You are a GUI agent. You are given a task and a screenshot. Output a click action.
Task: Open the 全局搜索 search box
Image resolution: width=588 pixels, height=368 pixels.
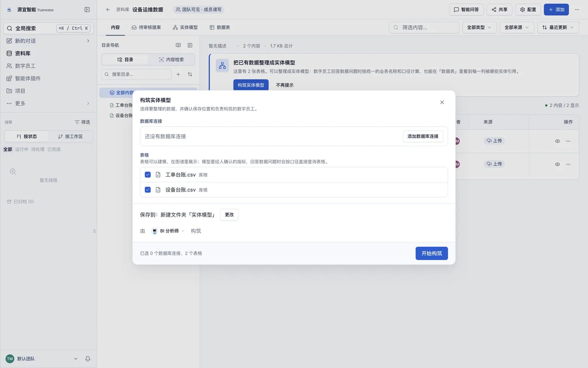tap(48, 28)
